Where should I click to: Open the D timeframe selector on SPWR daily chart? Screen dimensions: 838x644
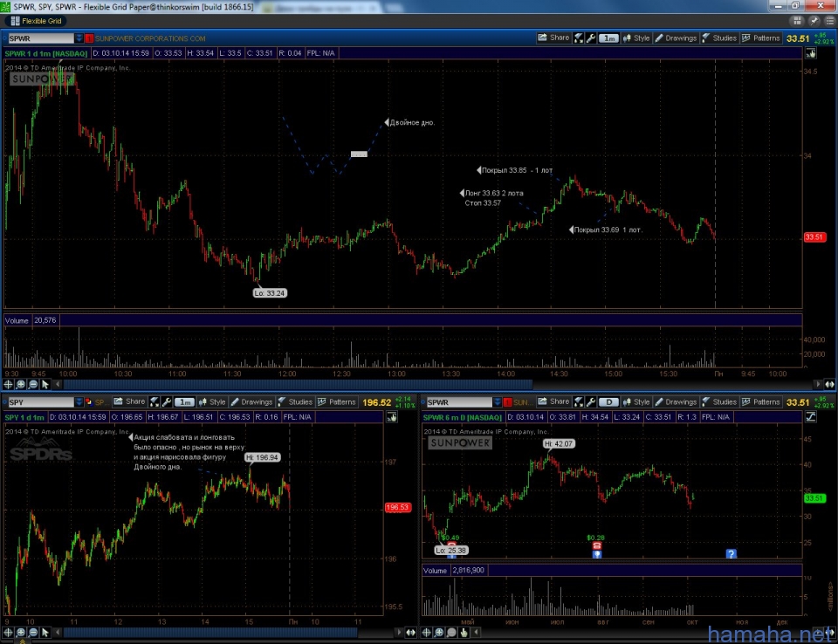pos(608,402)
